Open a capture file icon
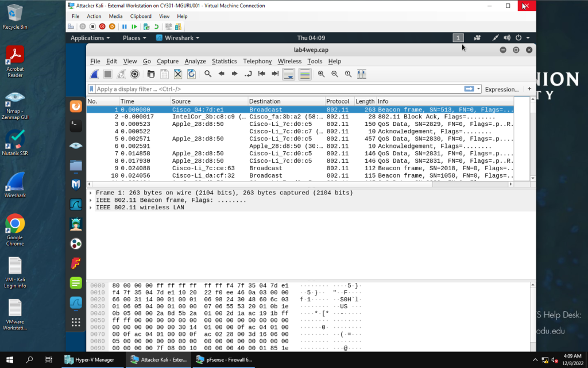The width and height of the screenshot is (588, 368). [x=151, y=74]
